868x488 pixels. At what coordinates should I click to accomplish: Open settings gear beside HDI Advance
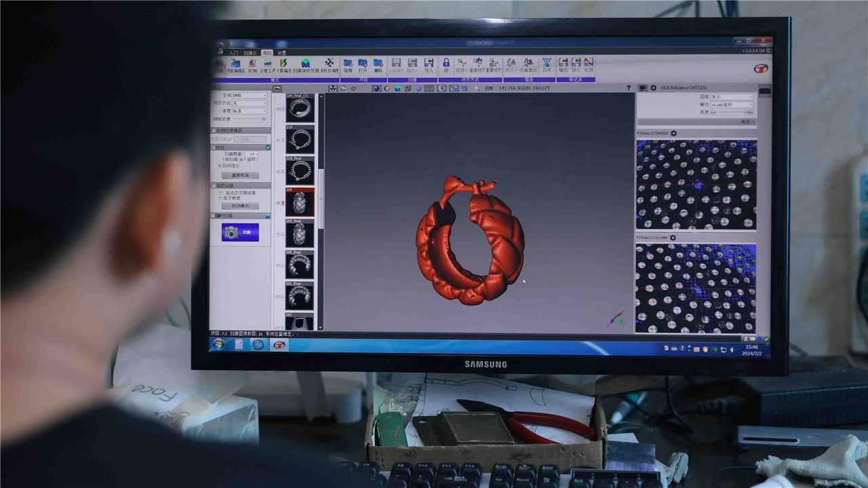[x=653, y=88]
